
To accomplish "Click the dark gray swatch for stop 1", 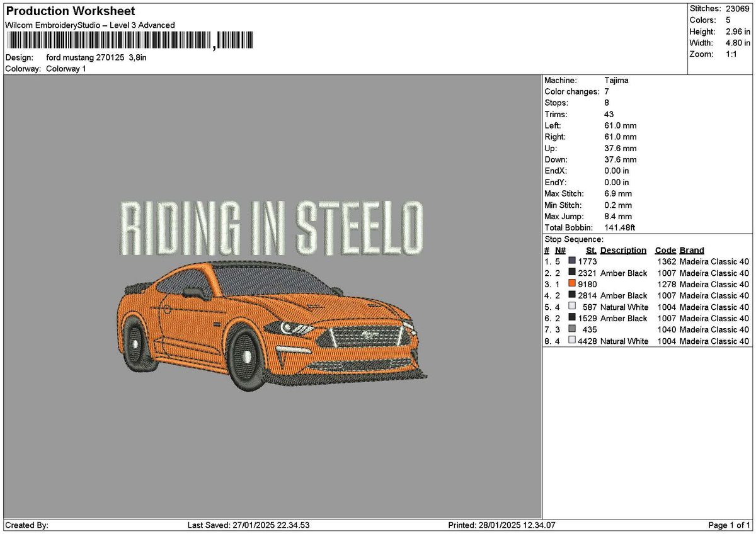I will click(x=572, y=261).
